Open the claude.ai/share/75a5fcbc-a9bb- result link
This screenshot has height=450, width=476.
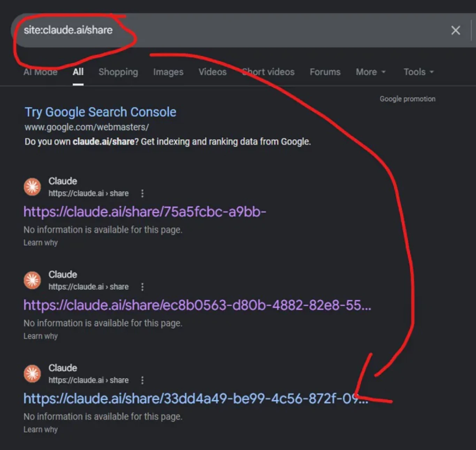point(145,212)
